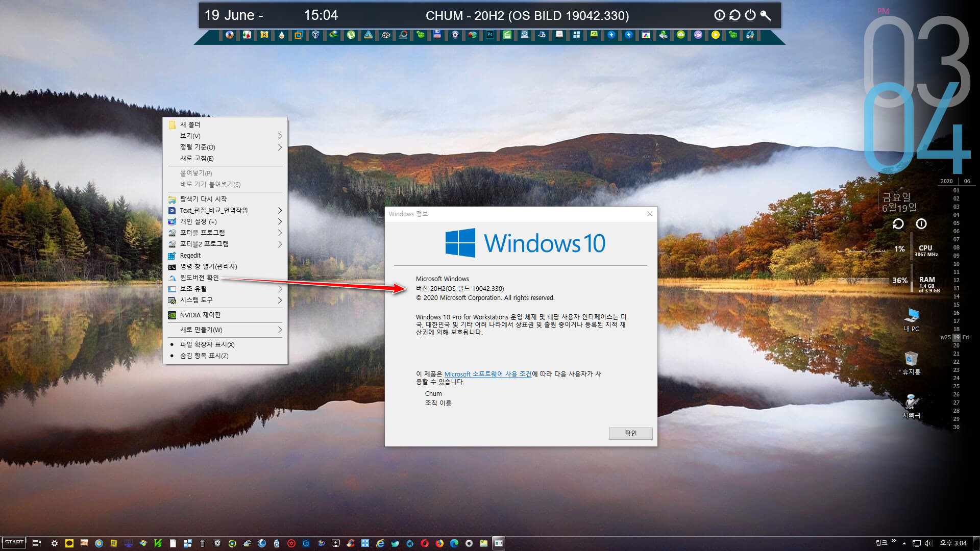
Task: Click the refresh icon above CPU meter
Action: click(x=898, y=223)
